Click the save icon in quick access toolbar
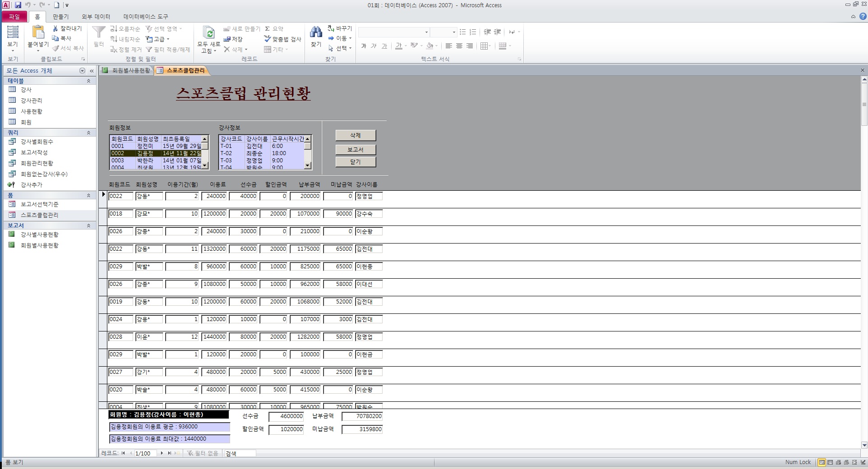The image size is (868, 469). tap(18, 5)
